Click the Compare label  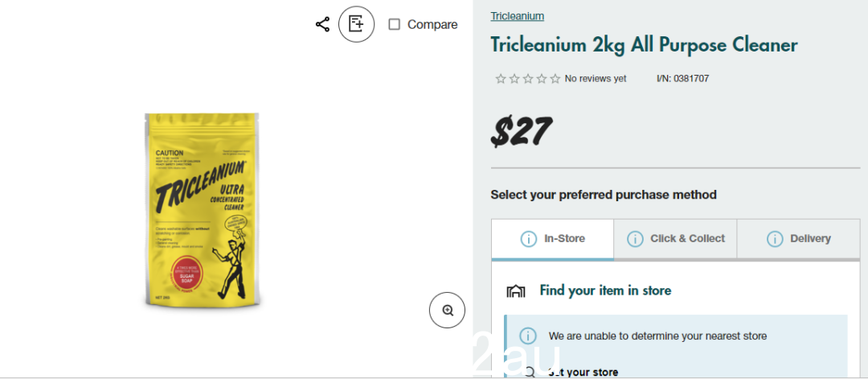(432, 24)
